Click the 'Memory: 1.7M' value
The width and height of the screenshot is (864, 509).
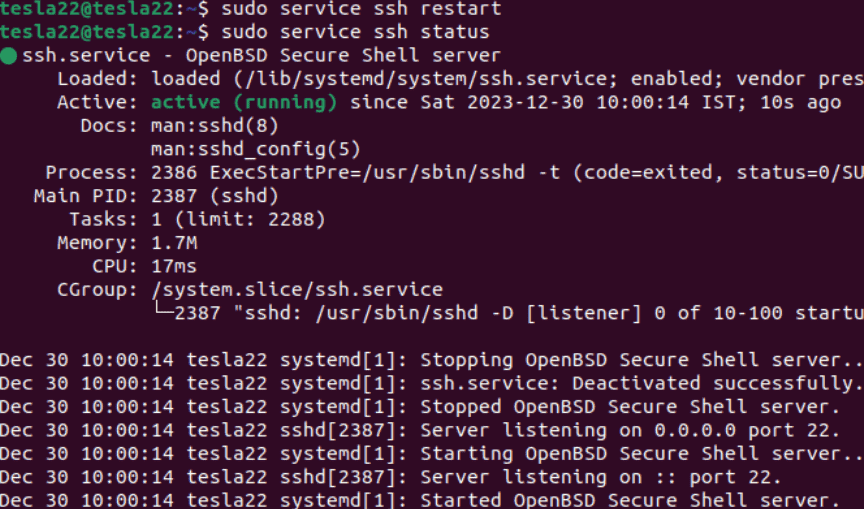[x=174, y=243]
